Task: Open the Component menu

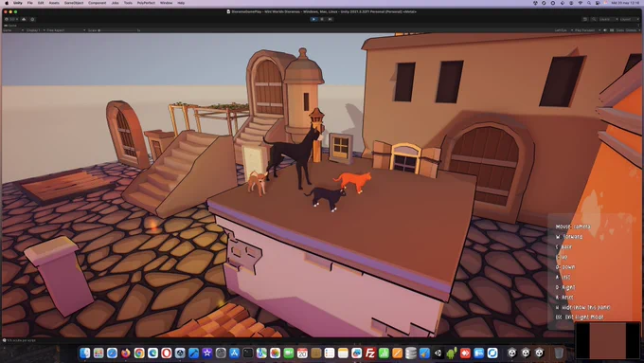Action: click(98, 3)
